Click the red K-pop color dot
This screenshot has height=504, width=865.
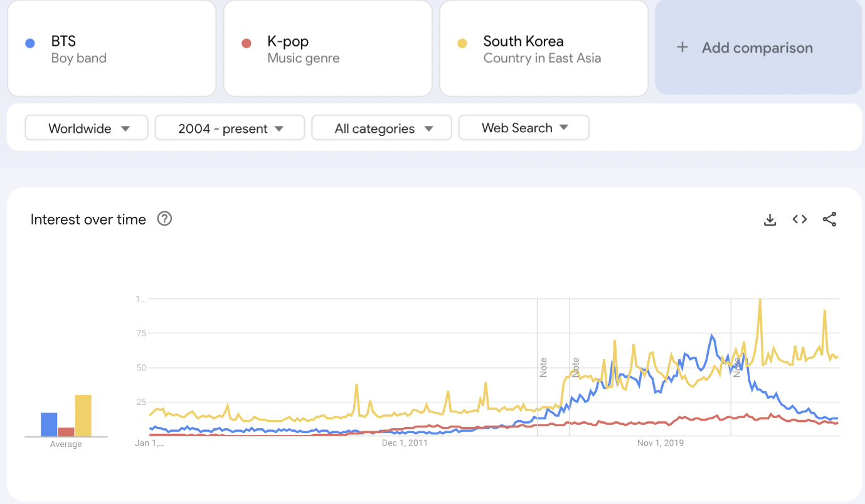(x=246, y=43)
